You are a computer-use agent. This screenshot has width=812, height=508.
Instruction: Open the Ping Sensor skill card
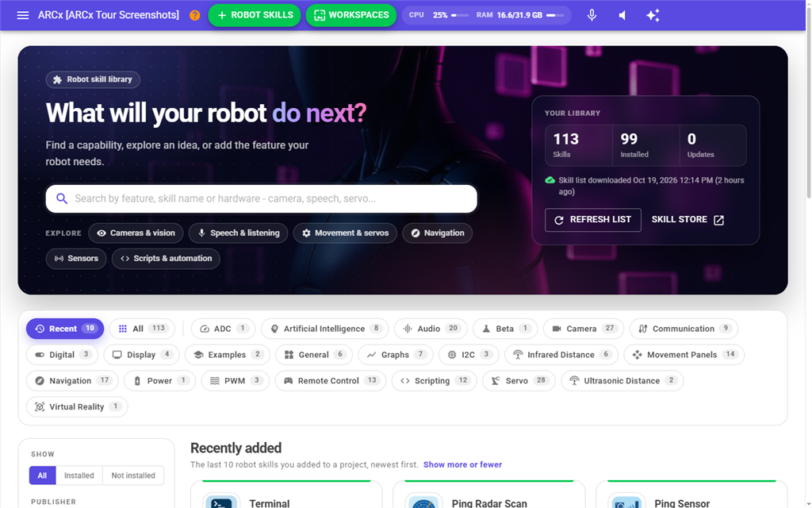(691, 494)
